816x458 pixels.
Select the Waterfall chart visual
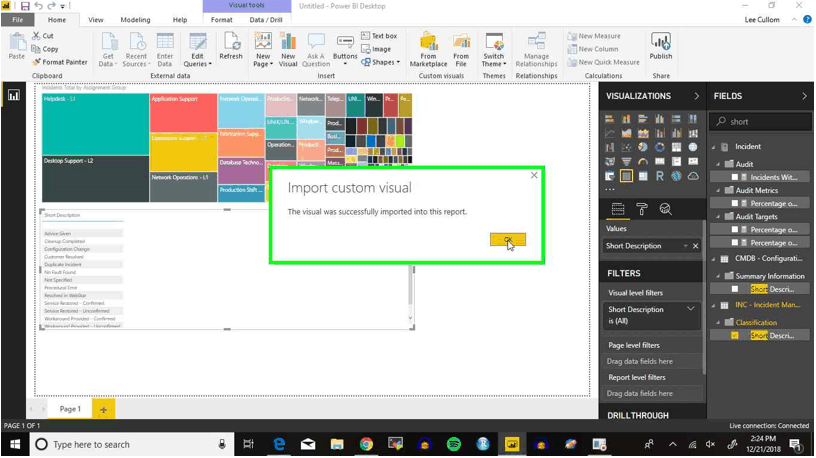(x=609, y=147)
